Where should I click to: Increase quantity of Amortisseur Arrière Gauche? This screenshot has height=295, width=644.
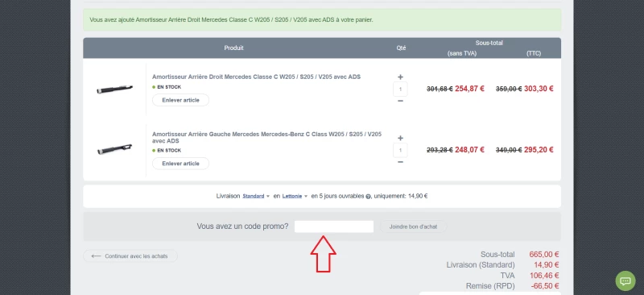click(x=400, y=139)
